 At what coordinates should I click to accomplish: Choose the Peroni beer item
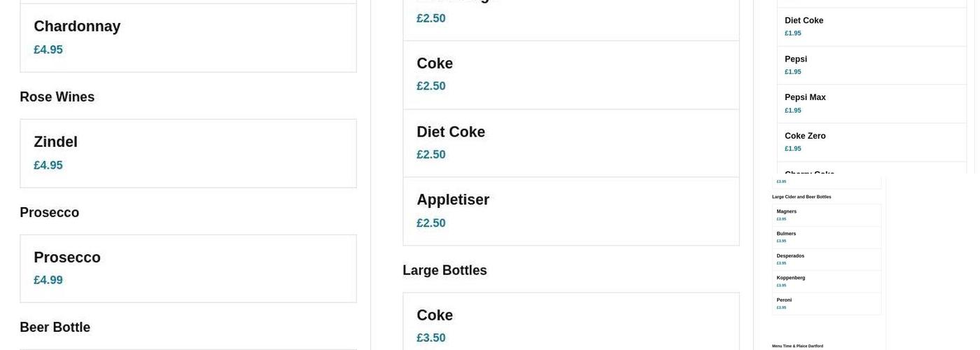pyautogui.click(x=826, y=304)
